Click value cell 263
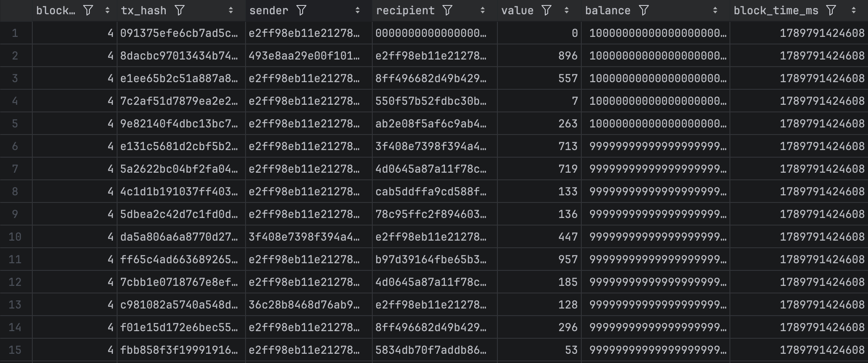The height and width of the screenshot is (363, 868). [539, 124]
